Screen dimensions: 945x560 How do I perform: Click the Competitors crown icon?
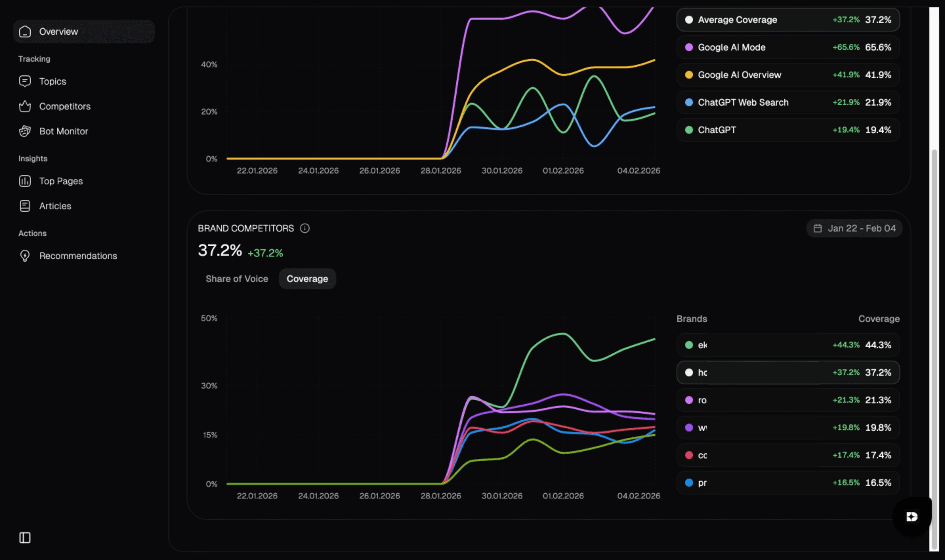pos(25,106)
